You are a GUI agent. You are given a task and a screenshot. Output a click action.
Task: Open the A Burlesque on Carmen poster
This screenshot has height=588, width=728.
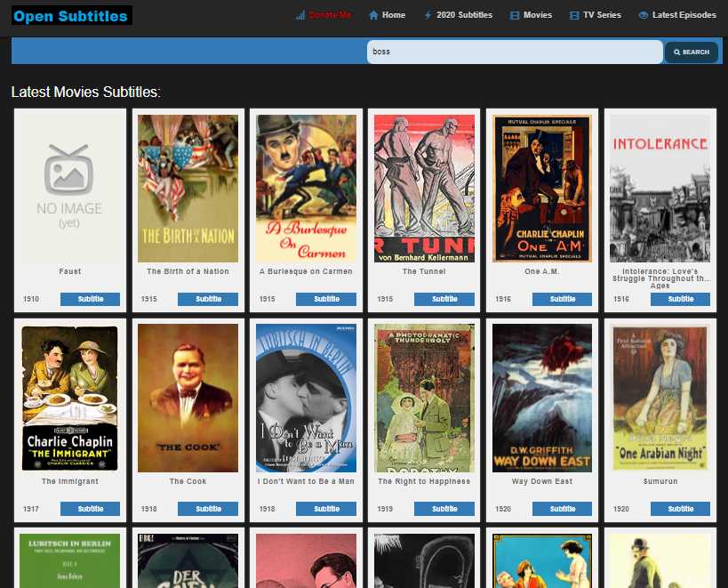click(x=307, y=188)
